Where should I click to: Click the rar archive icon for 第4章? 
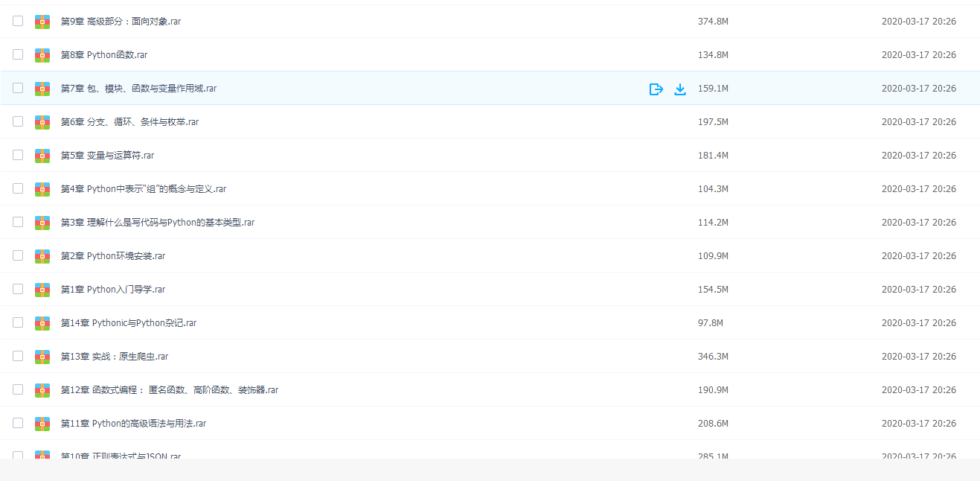pyautogui.click(x=42, y=189)
